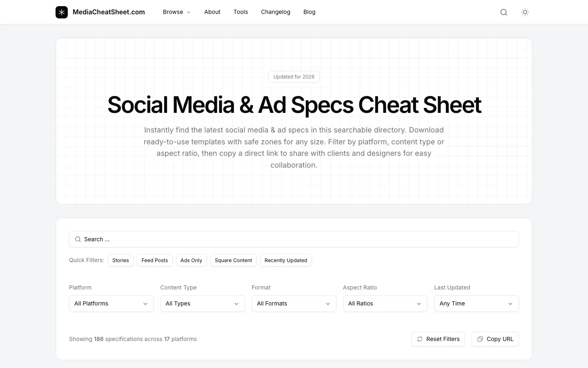Screen dimensions: 588x368
Task: Open site search via magnifier icon
Action: [x=503, y=12]
